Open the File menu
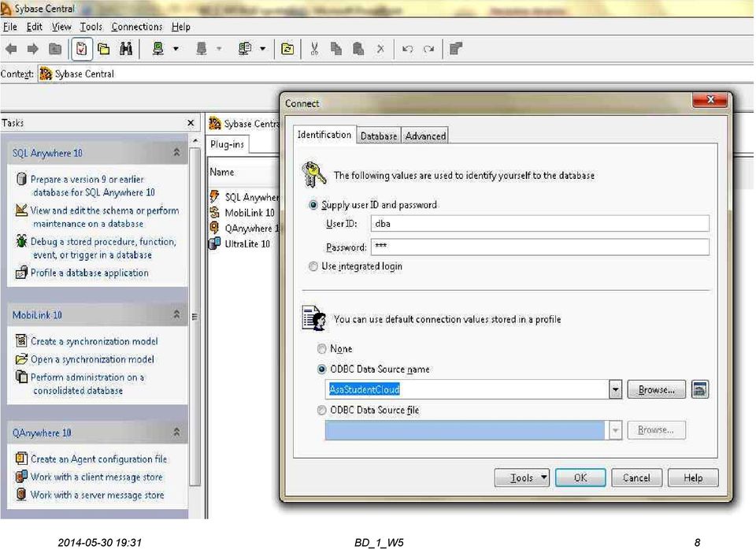 10,27
